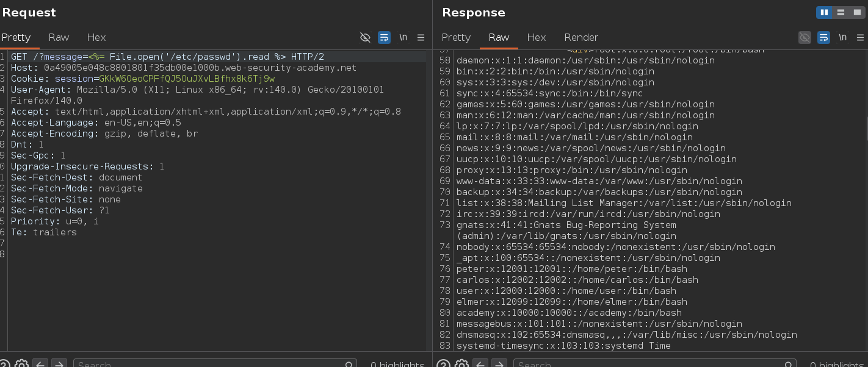The image size is (868, 367).
Task: Open the Response Render tab
Action: click(x=581, y=38)
